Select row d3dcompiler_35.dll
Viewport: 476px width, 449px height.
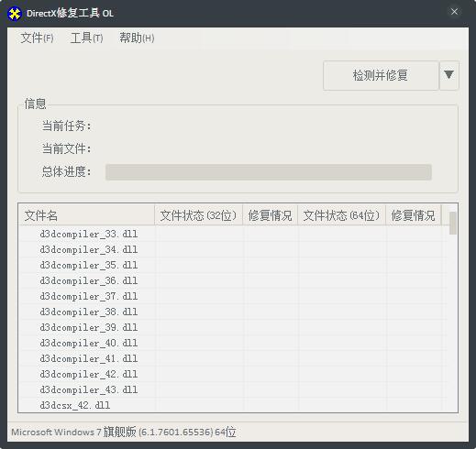pyautogui.click(x=233, y=265)
